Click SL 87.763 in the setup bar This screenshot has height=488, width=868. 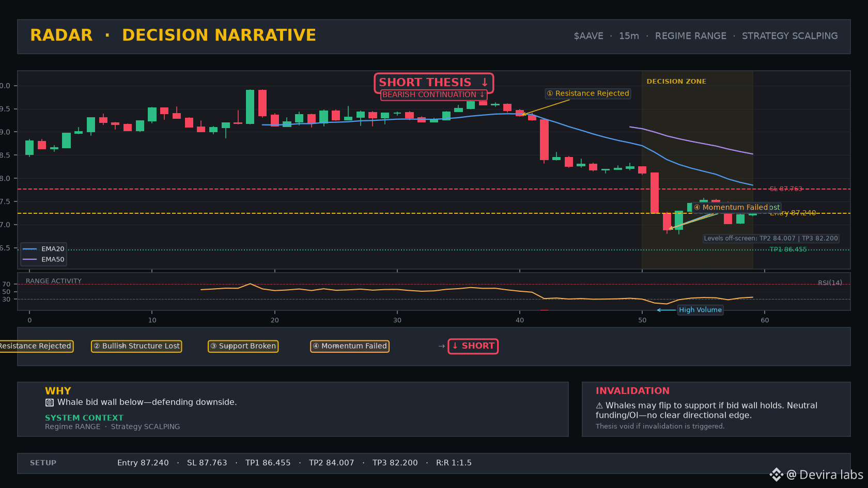(x=207, y=463)
